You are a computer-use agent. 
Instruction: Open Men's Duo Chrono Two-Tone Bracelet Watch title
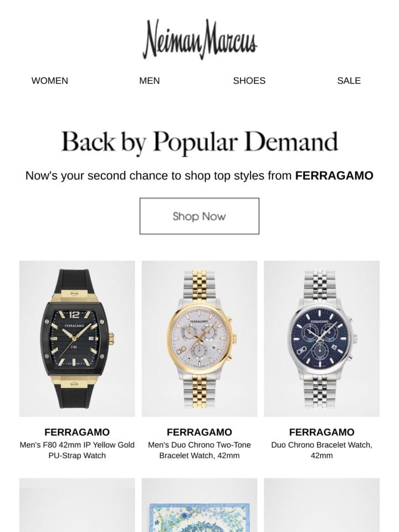point(199,450)
